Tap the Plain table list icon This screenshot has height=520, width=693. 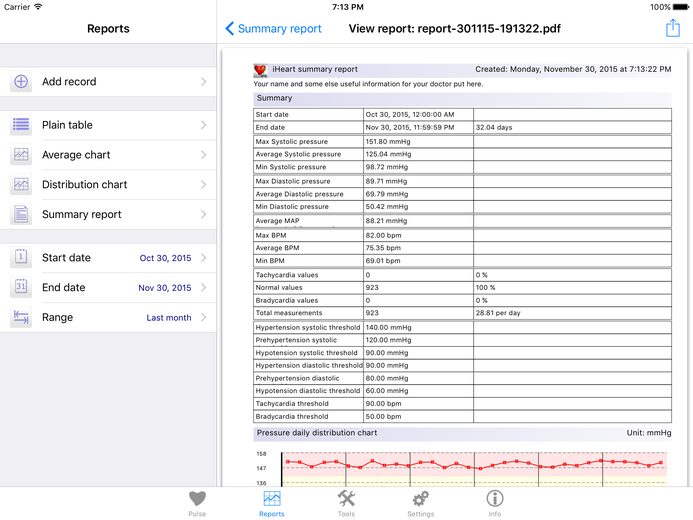coord(21,125)
